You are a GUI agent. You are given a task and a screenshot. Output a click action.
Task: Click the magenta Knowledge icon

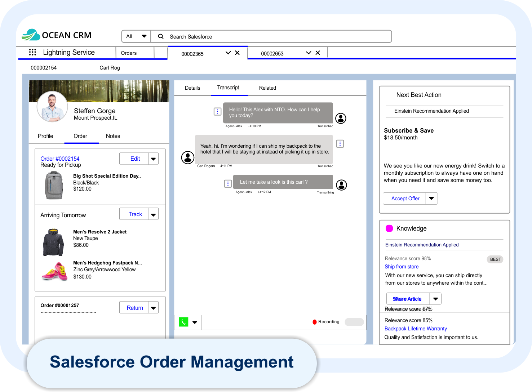(x=389, y=228)
